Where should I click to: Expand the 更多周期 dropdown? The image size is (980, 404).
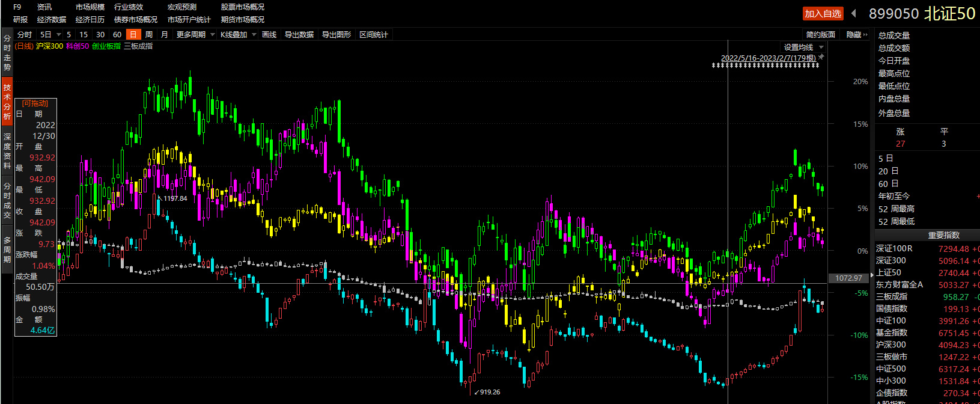(195, 35)
